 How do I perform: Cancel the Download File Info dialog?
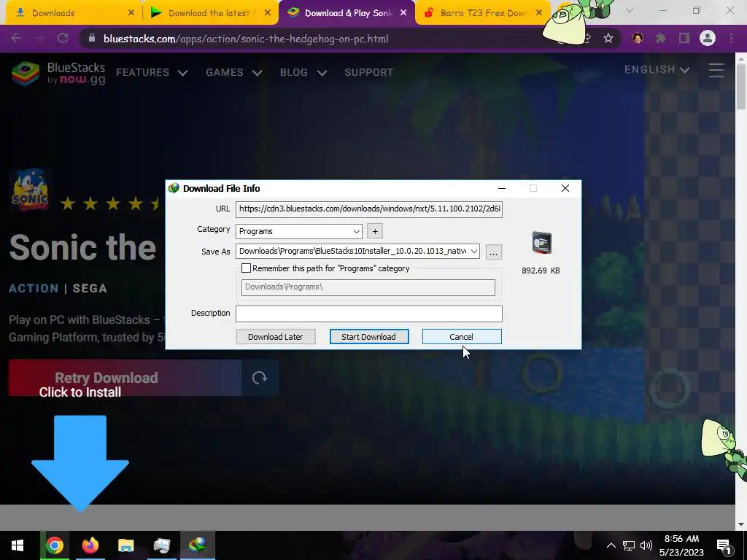[x=461, y=337]
